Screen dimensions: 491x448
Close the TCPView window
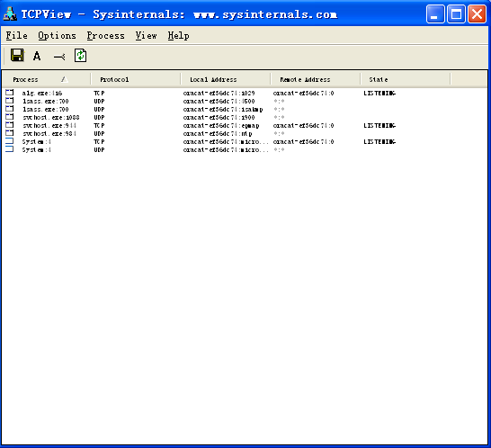tap(477, 14)
